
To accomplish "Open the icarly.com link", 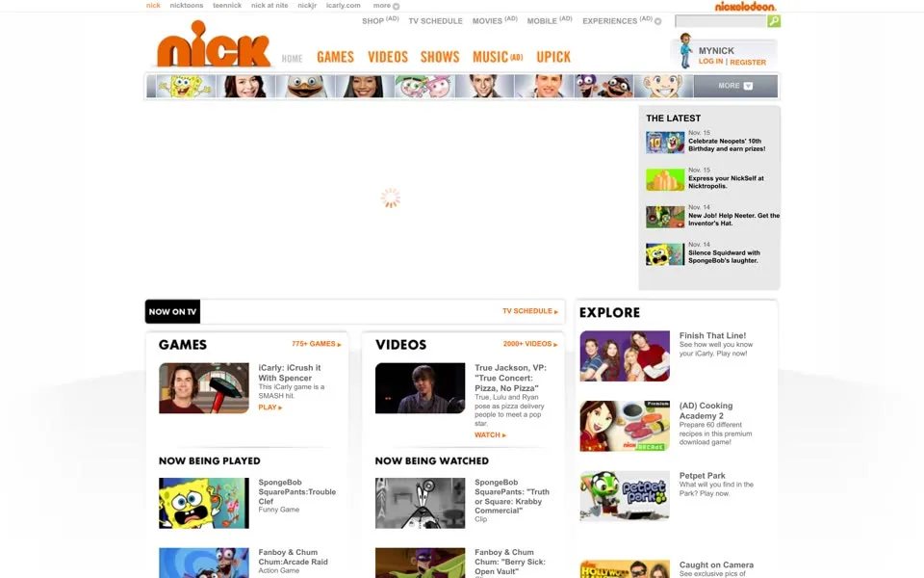I will 343,6.
